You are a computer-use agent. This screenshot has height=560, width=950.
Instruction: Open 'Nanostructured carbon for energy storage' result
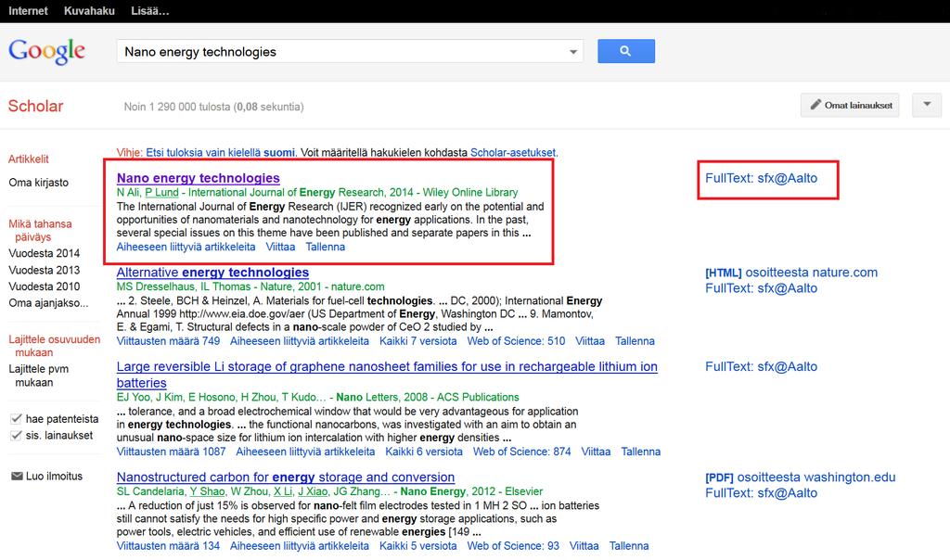point(286,477)
